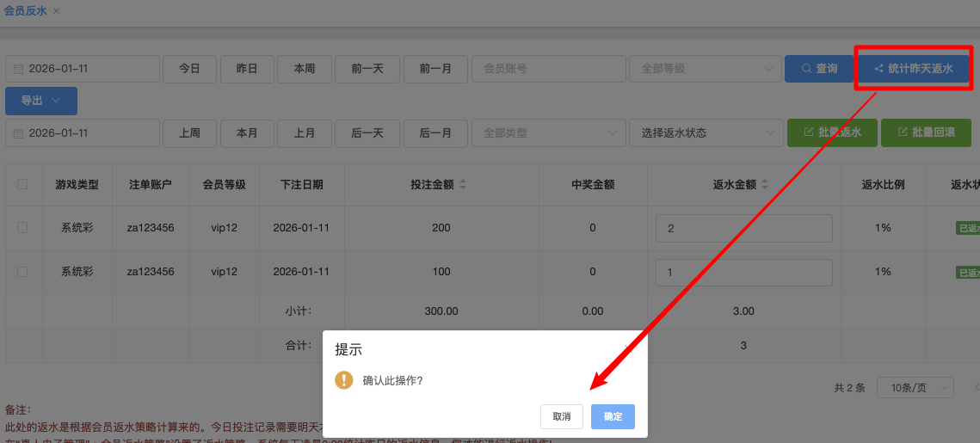Switch to the 会员反水 tab

point(25,10)
